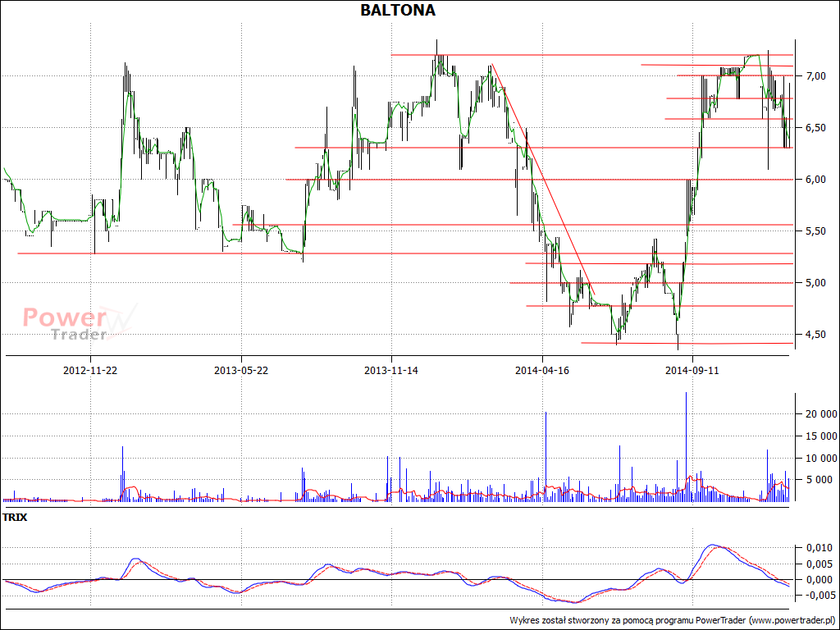Click the 0,005 TRIX axis value
The image size is (840, 630).
click(819, 564)
